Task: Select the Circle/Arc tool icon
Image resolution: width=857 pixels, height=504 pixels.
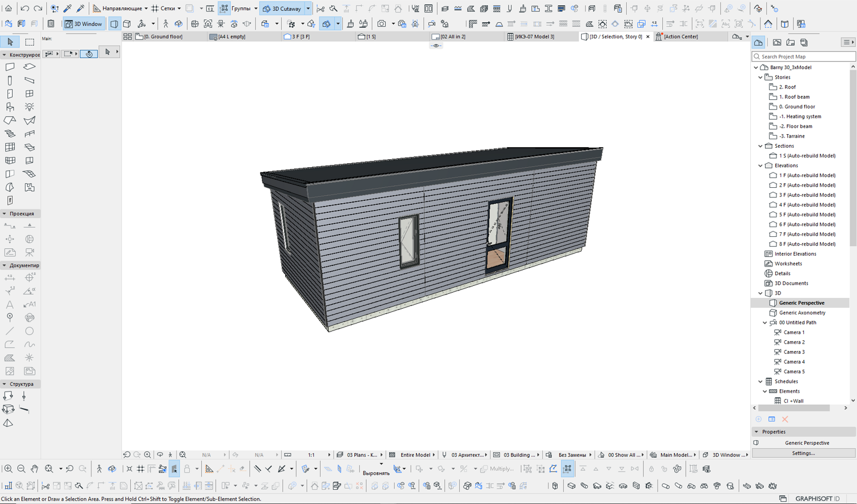Action: click(29, 331)
